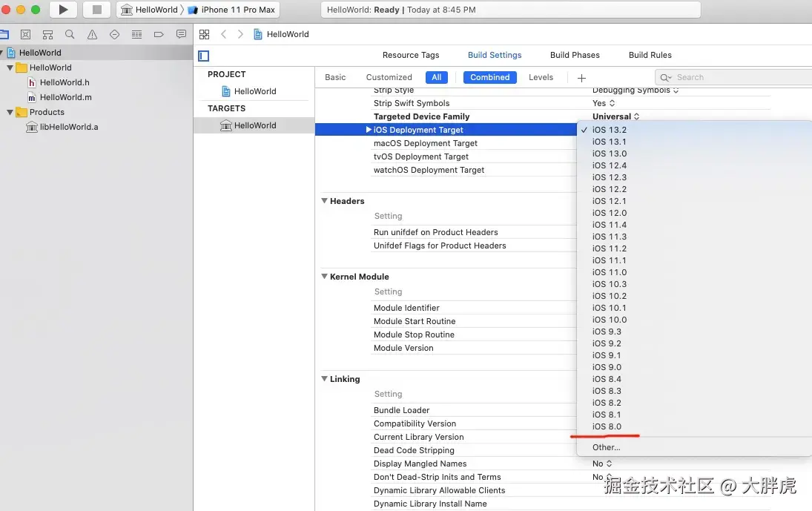Choose iOS 11.0 from menu
812x511 pixels.
point(609,272)
